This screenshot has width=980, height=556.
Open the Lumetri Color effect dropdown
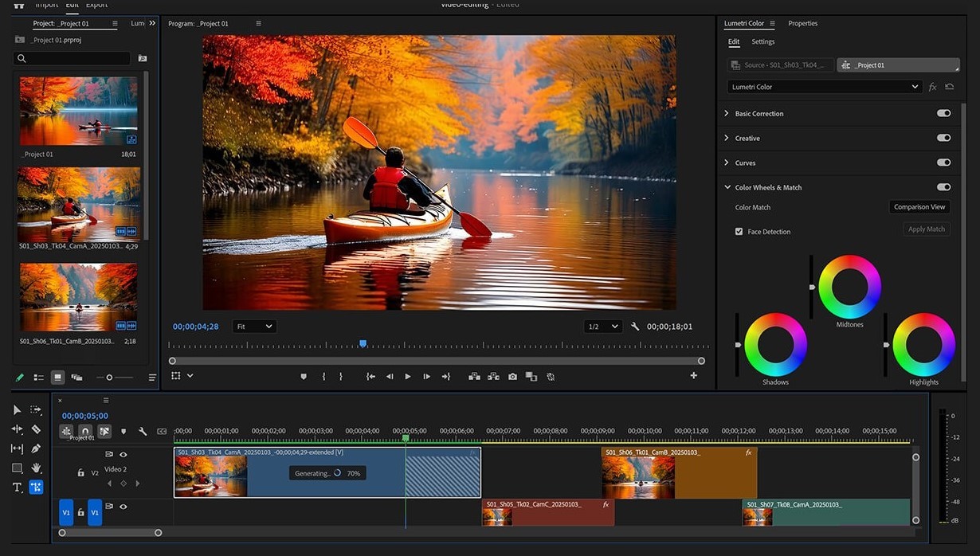click(825, 87)
